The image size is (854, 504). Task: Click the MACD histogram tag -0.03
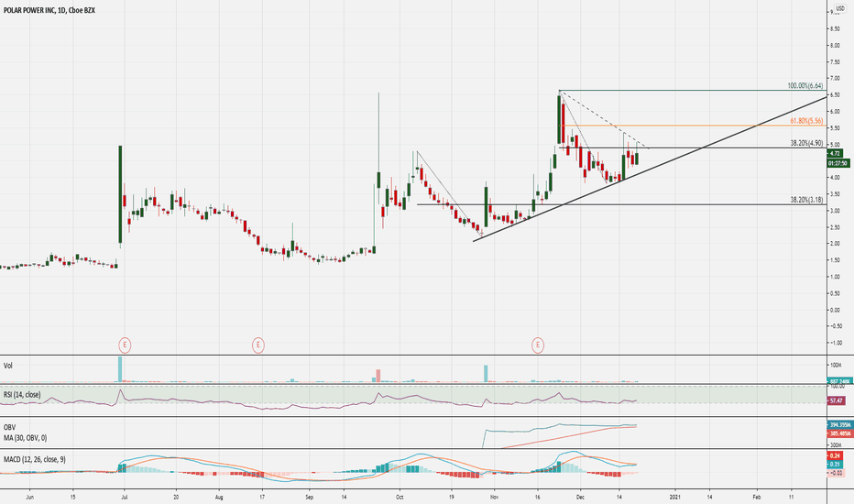pos(836,473)
